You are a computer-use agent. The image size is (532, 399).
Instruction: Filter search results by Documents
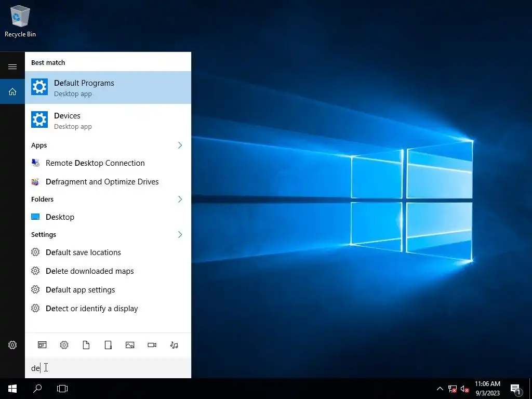coord(86,345)
